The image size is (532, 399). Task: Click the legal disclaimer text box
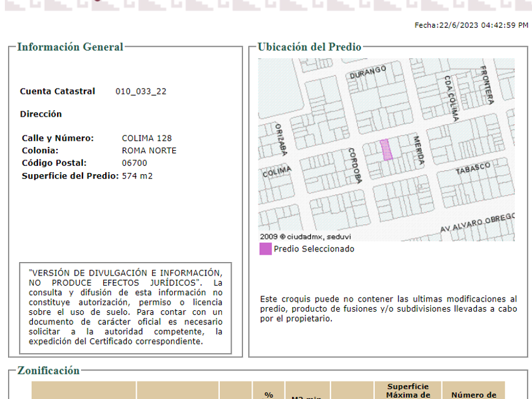[x=125, y=307]
